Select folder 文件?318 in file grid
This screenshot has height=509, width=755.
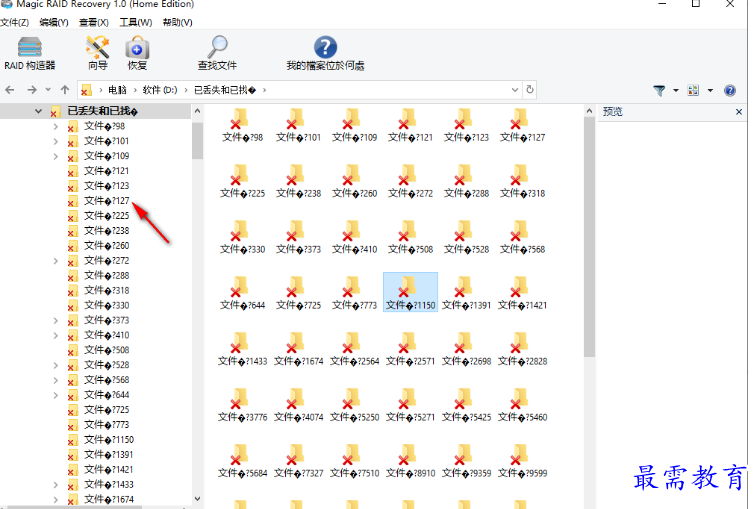522,182
